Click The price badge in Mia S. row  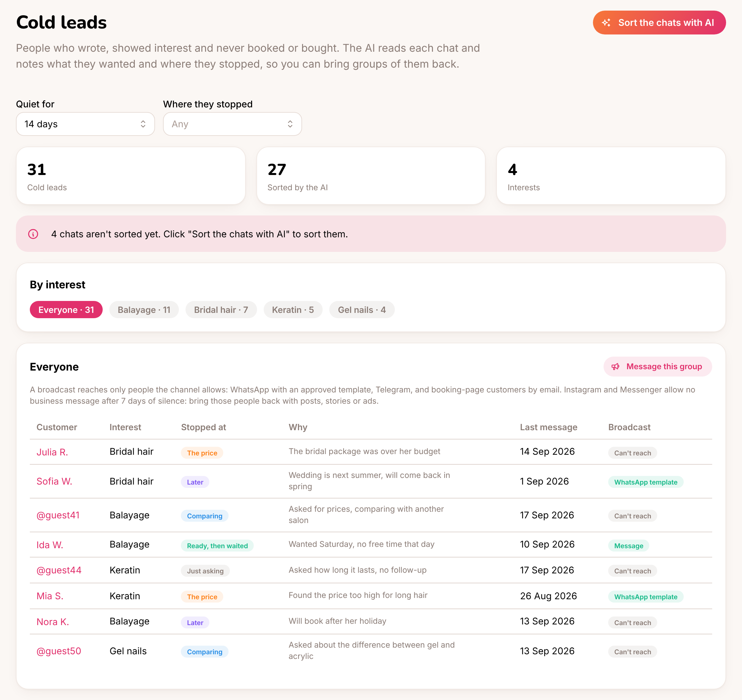(x=202, y=597)
